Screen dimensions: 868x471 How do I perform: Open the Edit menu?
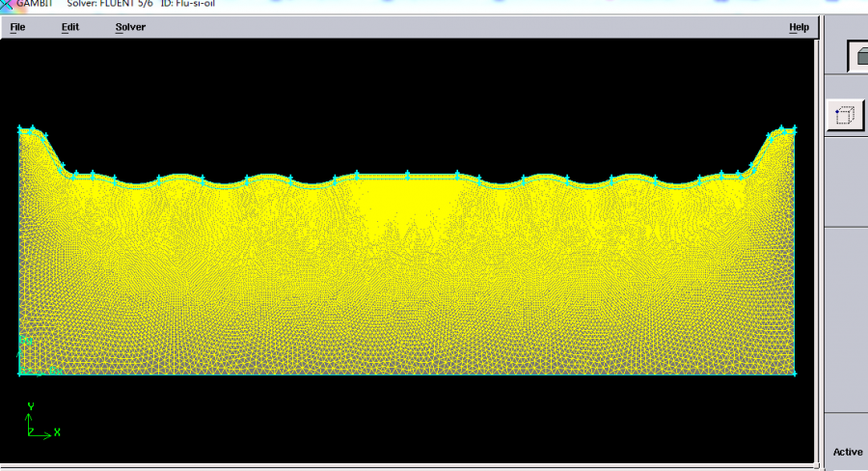tap(70, 27)
